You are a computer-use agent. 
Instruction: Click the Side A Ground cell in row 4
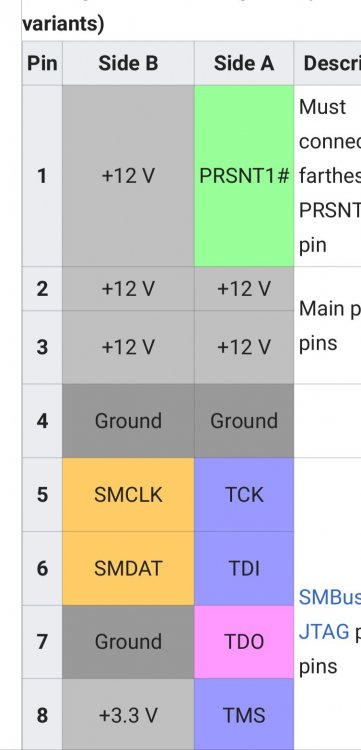(x=244, y=421)
